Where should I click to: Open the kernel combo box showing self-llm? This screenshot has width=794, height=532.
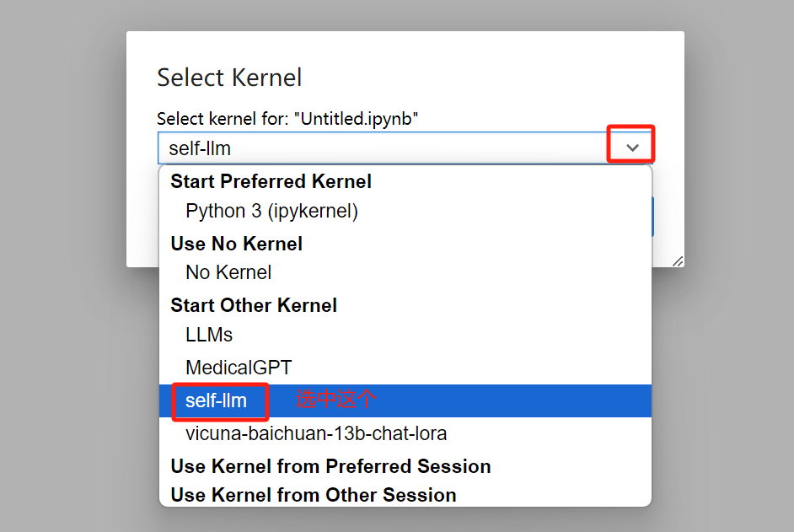(379, 148)
